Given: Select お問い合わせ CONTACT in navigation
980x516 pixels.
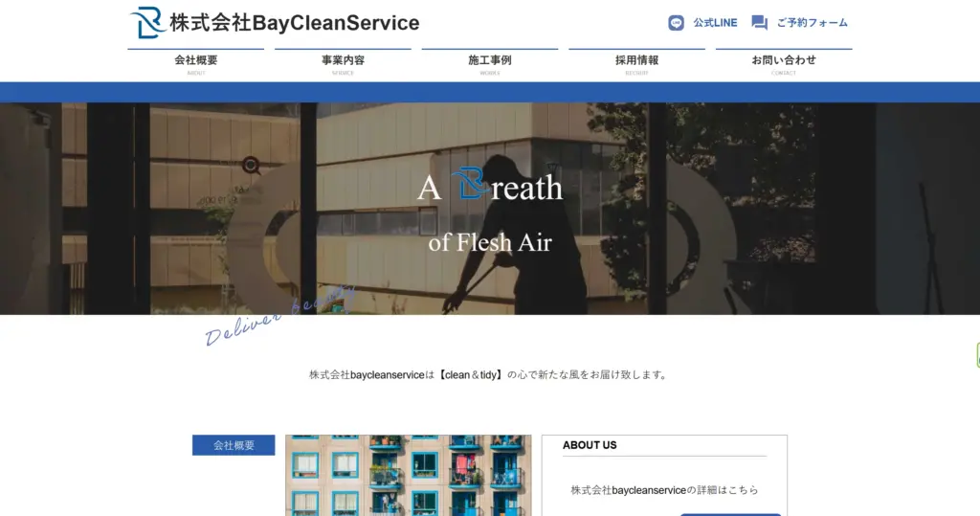Looking at the screenshot, I should [783, 63].
